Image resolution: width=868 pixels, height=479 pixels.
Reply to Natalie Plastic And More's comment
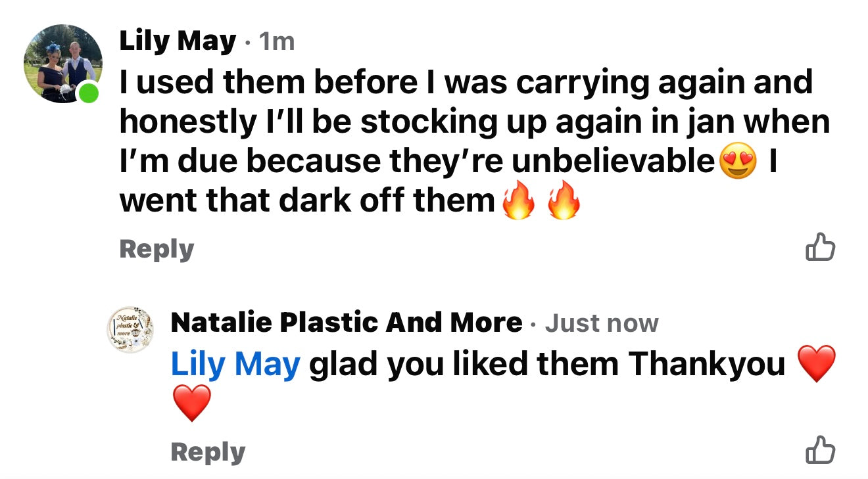(x=207, y=452)
